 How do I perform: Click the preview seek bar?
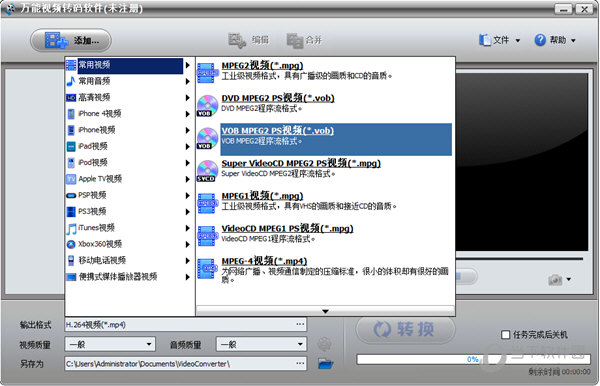pos(519,259)
